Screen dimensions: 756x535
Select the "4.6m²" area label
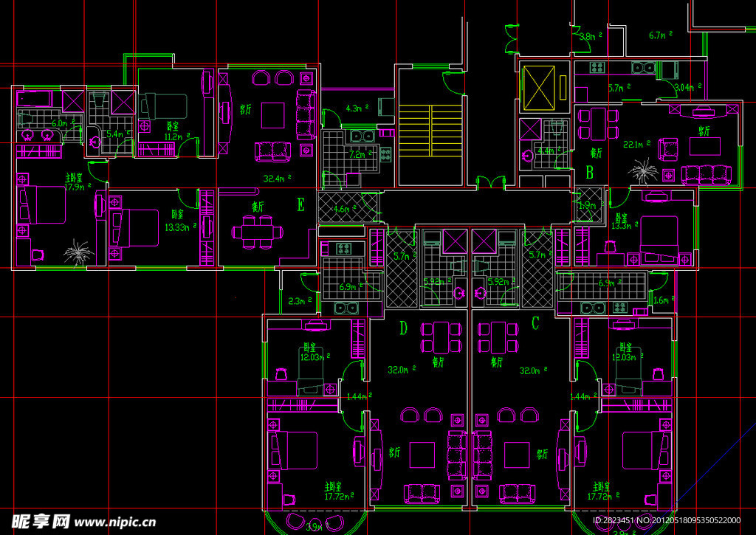coord(344,209)
